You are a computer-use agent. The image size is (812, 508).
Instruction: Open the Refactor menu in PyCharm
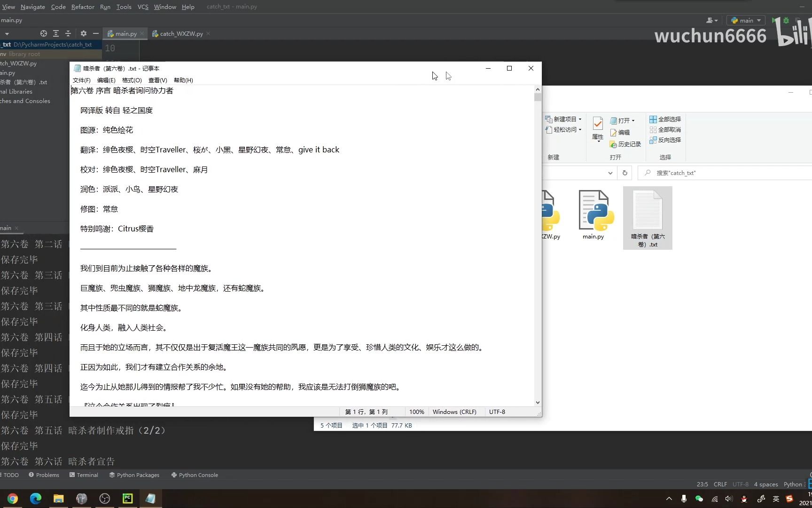coord(83,7)
